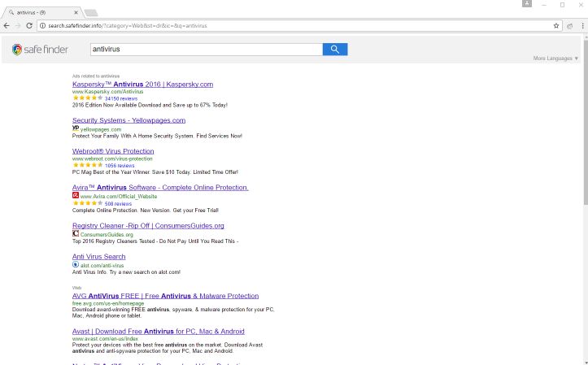Click the Yellowpages YP favicon
Image resolution: width=588 pixels, height=365 pixels.
click(x=76, y=128)
